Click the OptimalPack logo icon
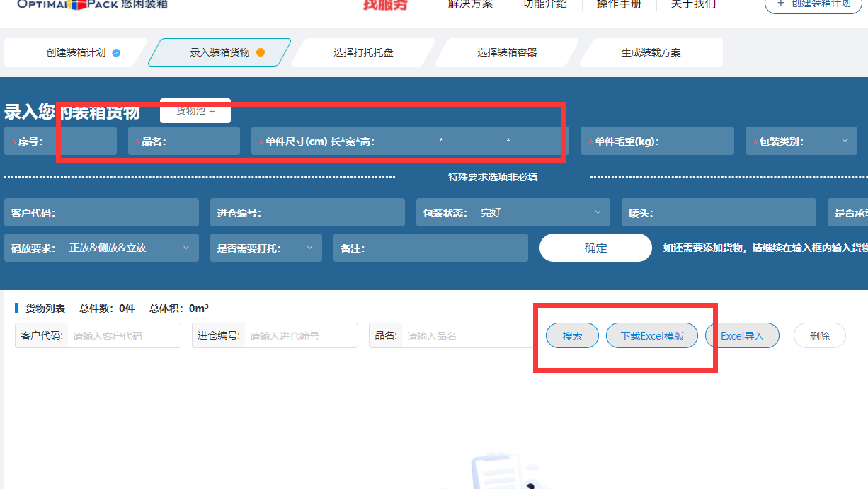Screen dimensions: 868x489 pos(76,4)
